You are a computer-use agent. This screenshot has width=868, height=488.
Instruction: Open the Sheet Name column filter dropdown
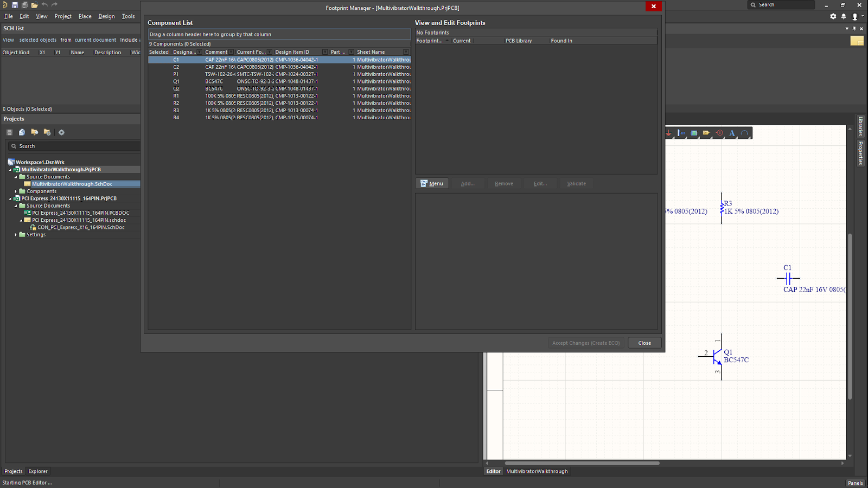pyautogui.click(x=406, y=52)
